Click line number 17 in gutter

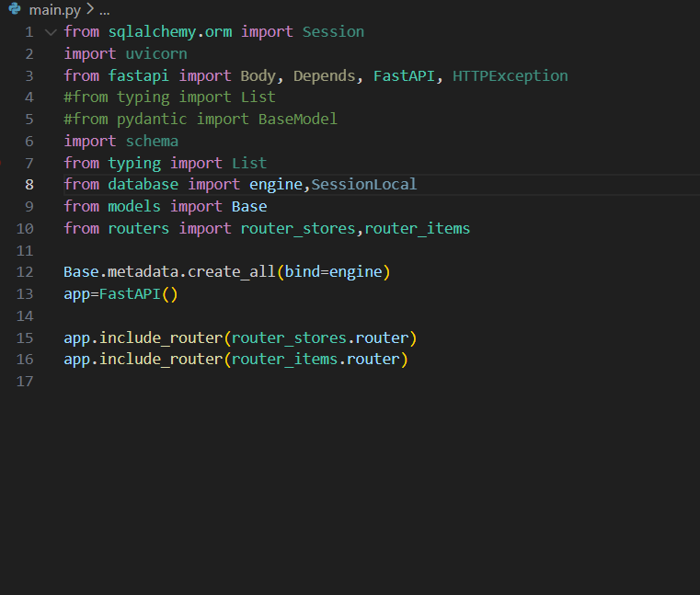click(25, 382)
